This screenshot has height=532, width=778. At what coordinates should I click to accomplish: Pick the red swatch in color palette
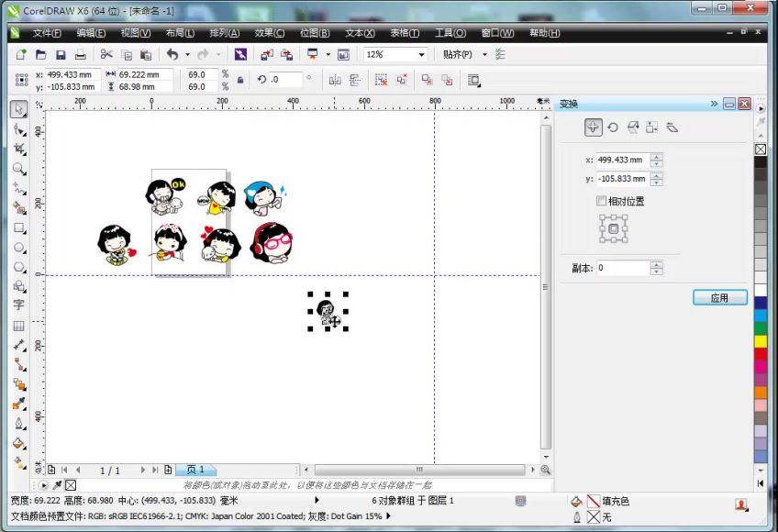761,354
